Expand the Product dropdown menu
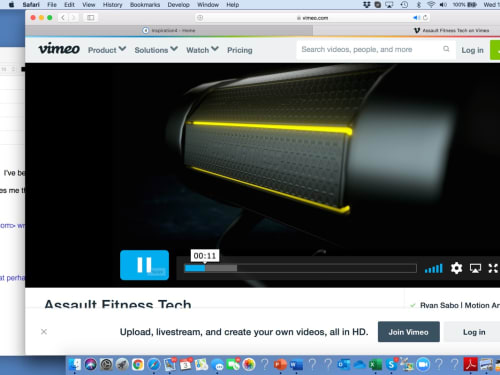The width and height of the screenshot is (500, 375). (x=107, y=50)
